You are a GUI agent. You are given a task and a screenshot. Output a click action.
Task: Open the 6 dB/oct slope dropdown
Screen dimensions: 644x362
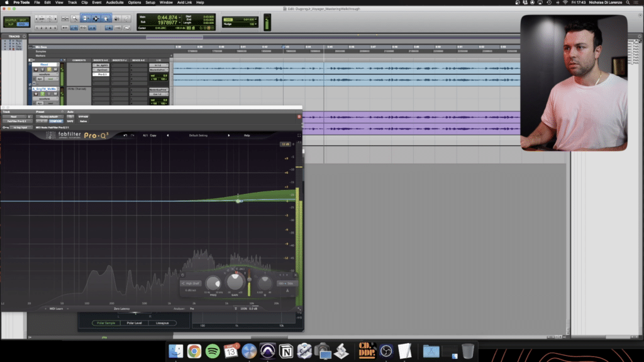[191, 290]
